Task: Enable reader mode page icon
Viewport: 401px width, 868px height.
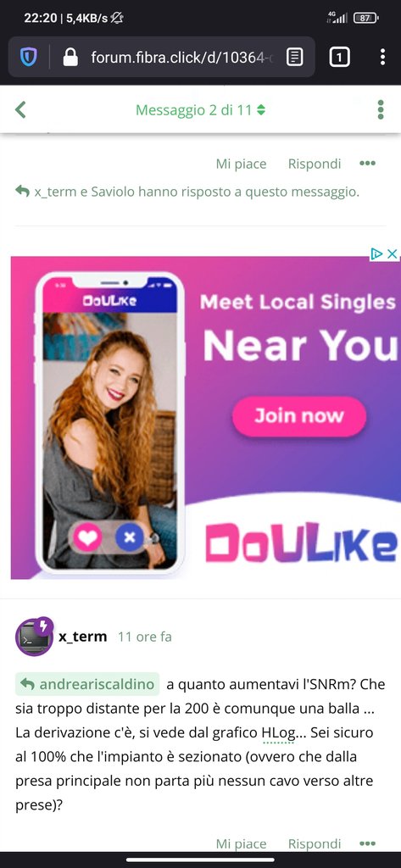Action: click(x=295, y=57)
